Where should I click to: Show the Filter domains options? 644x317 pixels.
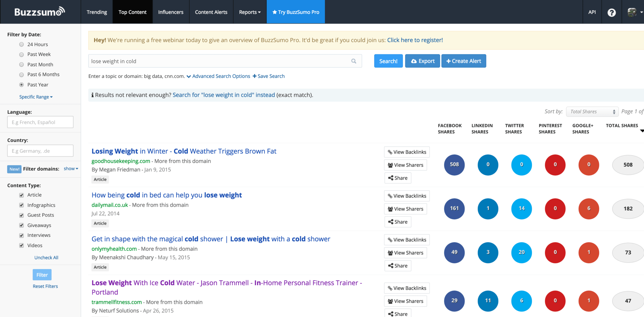click(x=71, y=169)
